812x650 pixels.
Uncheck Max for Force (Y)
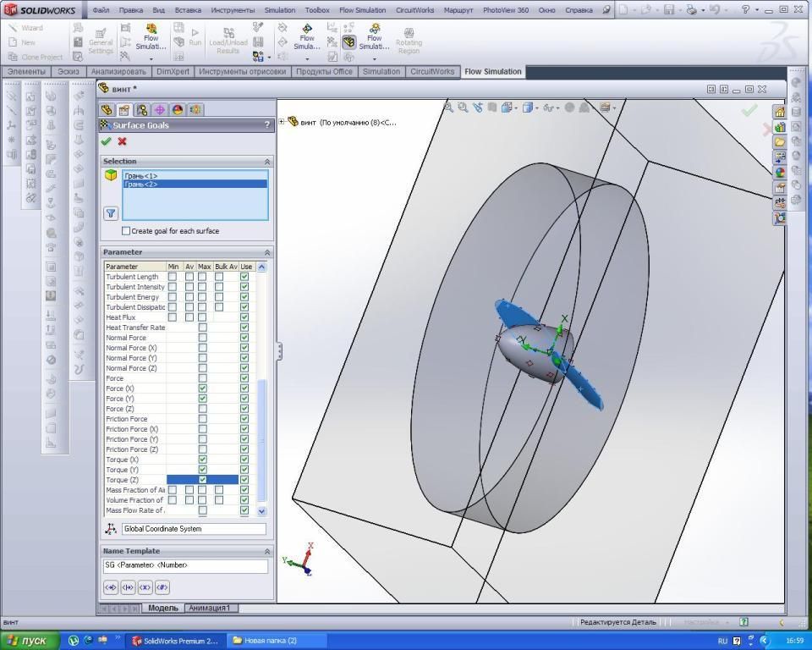pyautogui.click(x=202, y=399)
